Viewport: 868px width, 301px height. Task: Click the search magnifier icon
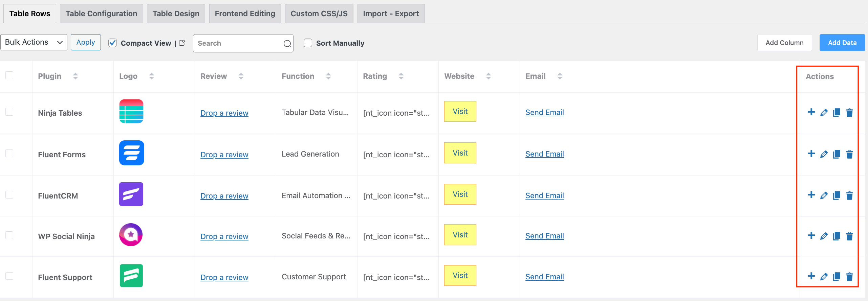coord(287,44)
